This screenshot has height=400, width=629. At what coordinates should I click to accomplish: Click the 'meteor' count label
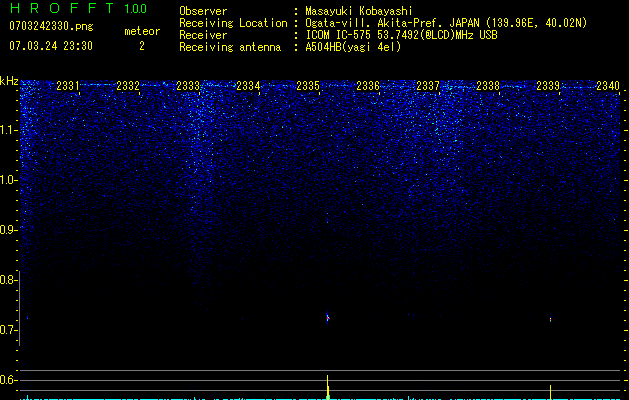pyautogui.click(x=142, y=31)
